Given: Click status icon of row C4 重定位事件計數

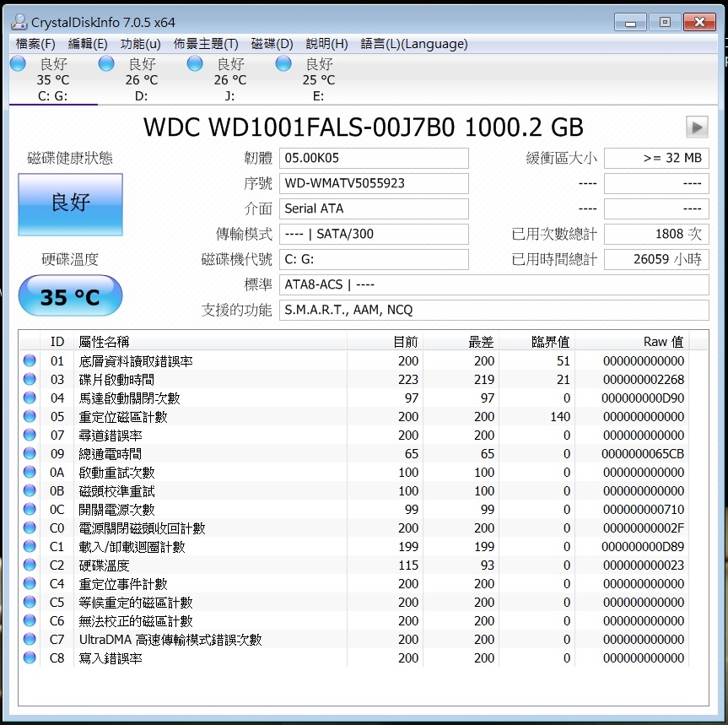Looking at the screenshot, I should point(30,583).
